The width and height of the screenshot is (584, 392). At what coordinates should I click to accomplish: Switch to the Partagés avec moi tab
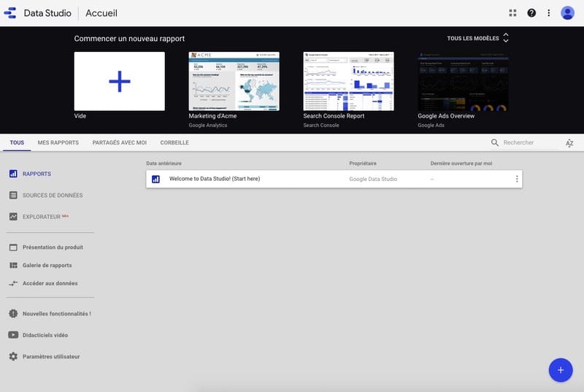pyautogui.click(x=120, y=143)
